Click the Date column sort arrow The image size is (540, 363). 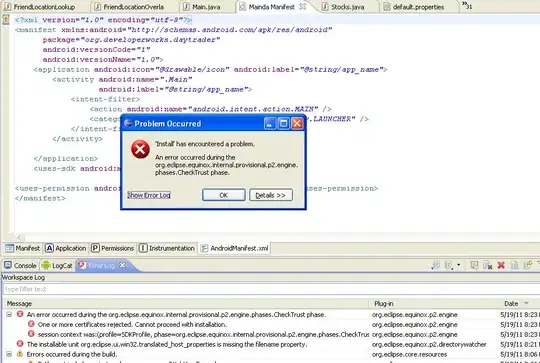pyautogui.click(x=526, y=303)
